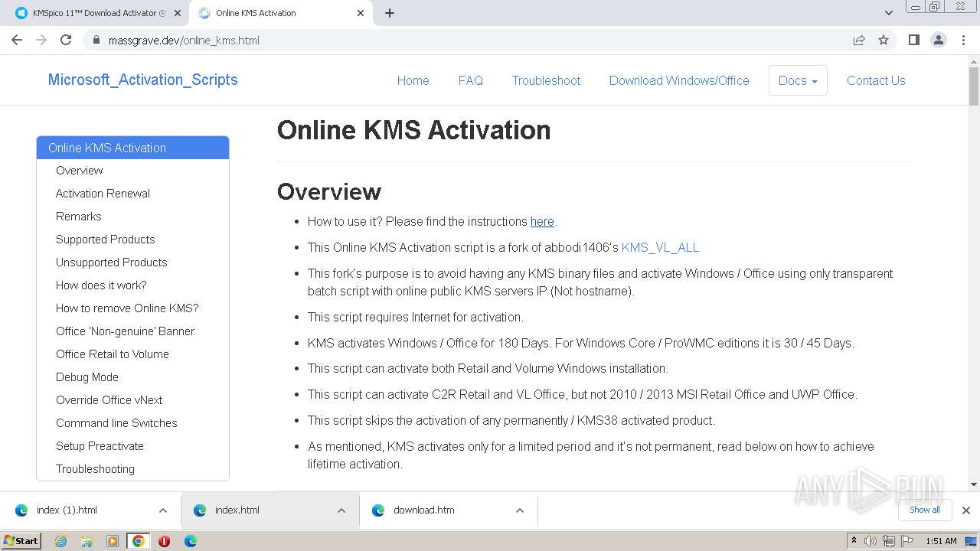The width and height of the screenshot is (980, 551).
Task: Bookmark this page with the star icon
Action: coord(884,40)
